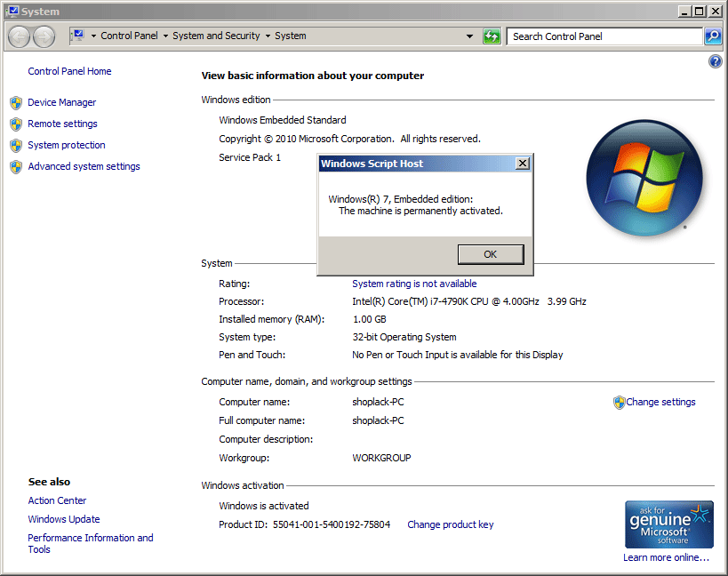The width and height of the screenshot is (728, 576).
Task: Open Performance Information and Tools link
Action: click(x=91, y=543)
